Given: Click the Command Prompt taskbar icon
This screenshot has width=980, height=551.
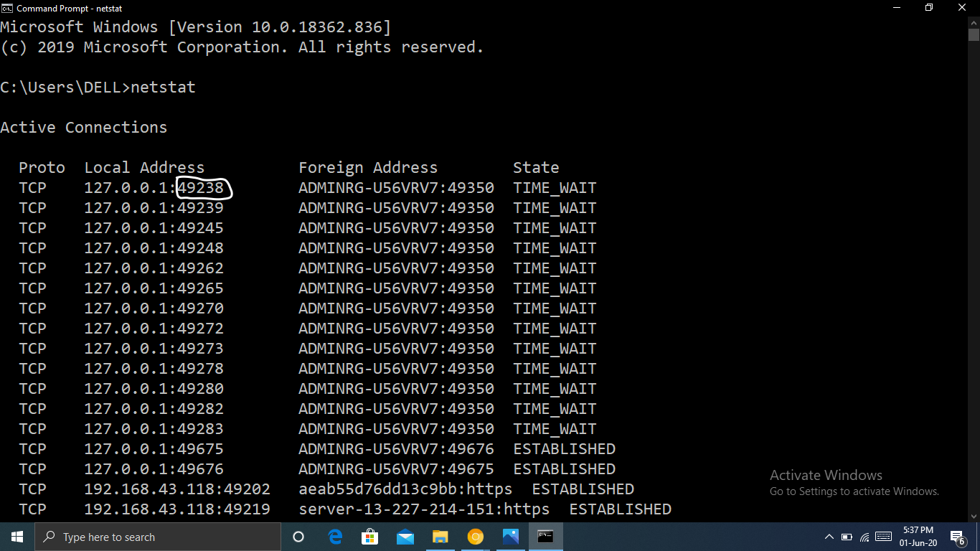Looking at the screenshot, I should 546,537.
